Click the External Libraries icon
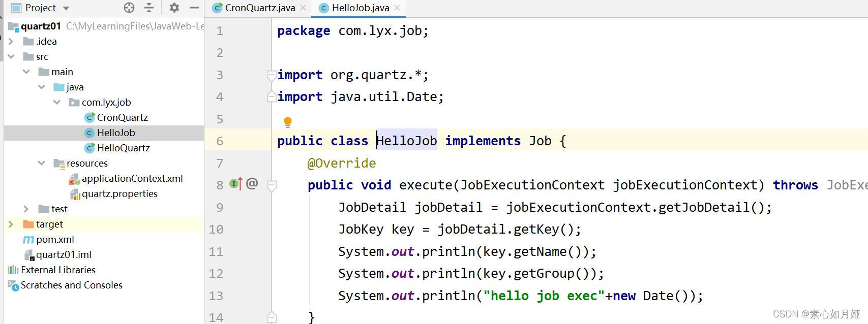868x324 pixels. point(13,270)
